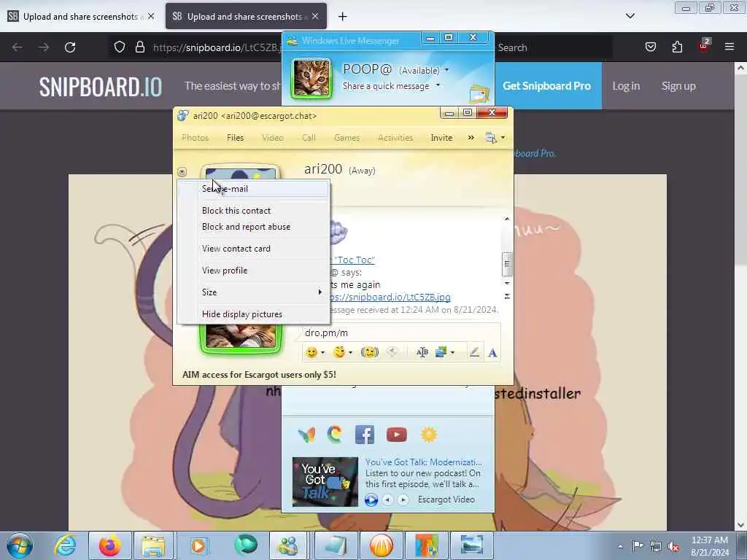Open Internet Explorer from the taskbar

[x=65, y=545]
